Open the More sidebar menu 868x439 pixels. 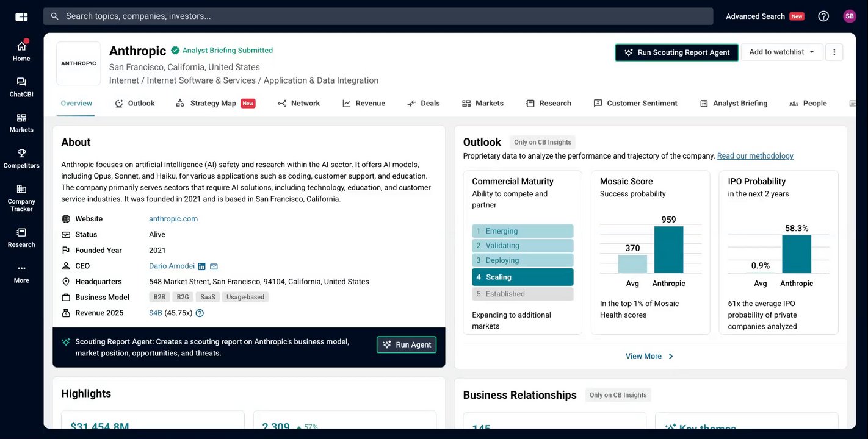pyautogui.click(x=21, y=273)
